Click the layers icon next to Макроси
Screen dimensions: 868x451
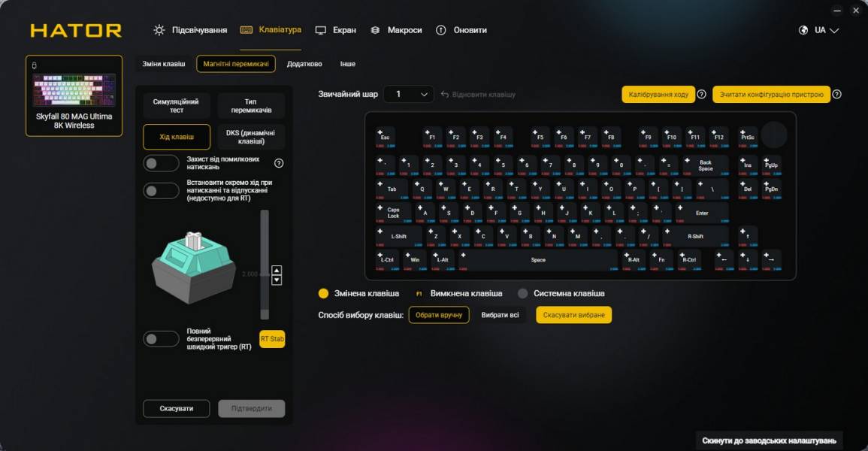coord(375,30)
